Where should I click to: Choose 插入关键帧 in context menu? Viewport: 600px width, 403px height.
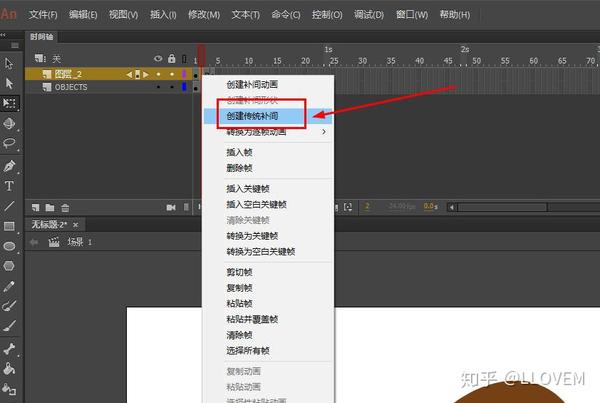(x=268, y=189)
